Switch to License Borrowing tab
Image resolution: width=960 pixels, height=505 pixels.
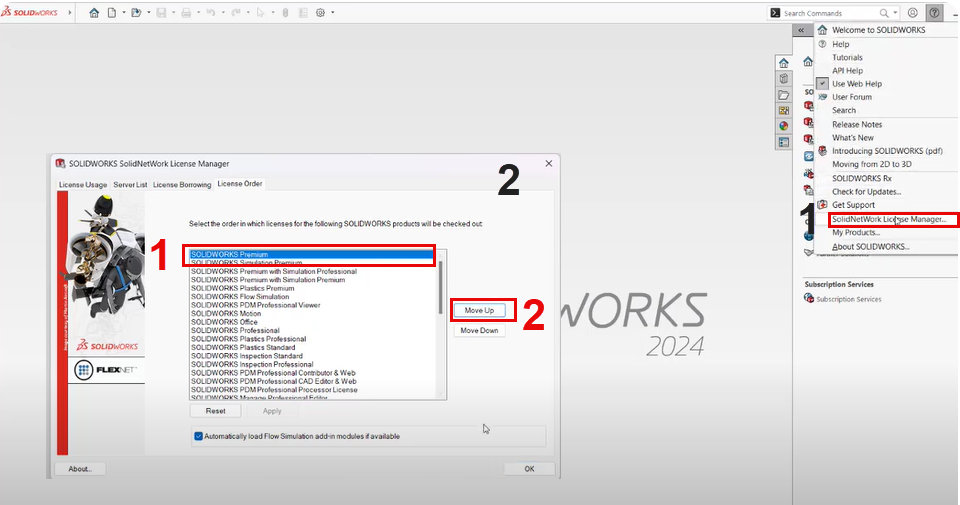click(182, 185)
